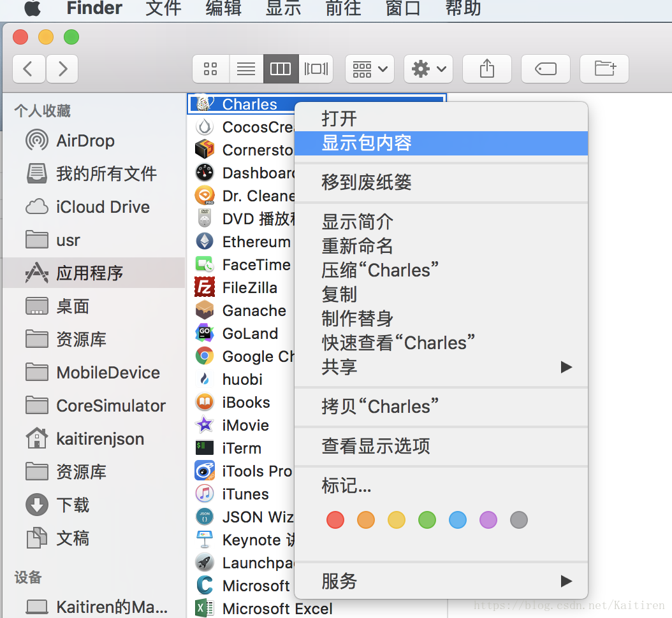Screen dimensions: 672x618
Task: Click the new folder toolbar button
Action: click(x=604, y=69)
